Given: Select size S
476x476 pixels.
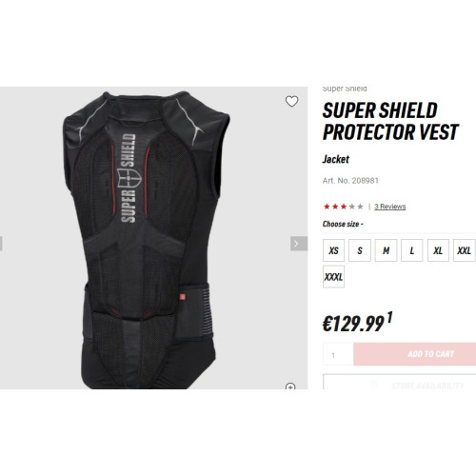Looking at the screenshot, I should [x=360, y=250].
